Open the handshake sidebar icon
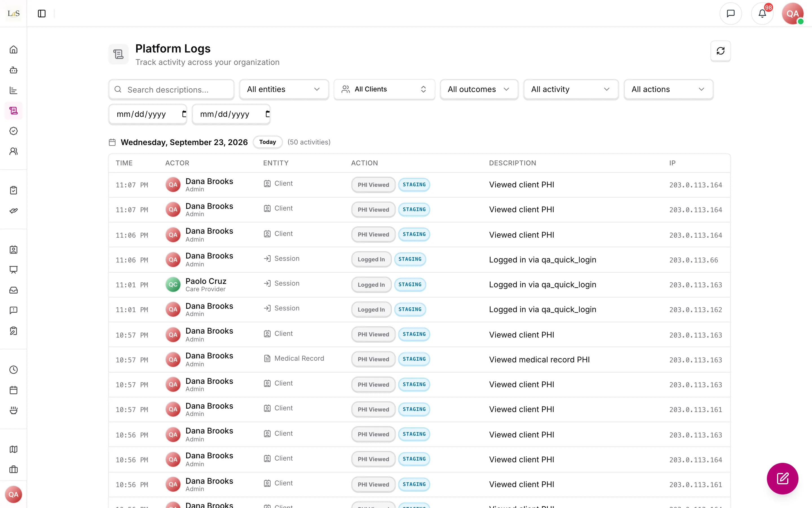The image size is (812, 508). (x=14, y=211)
